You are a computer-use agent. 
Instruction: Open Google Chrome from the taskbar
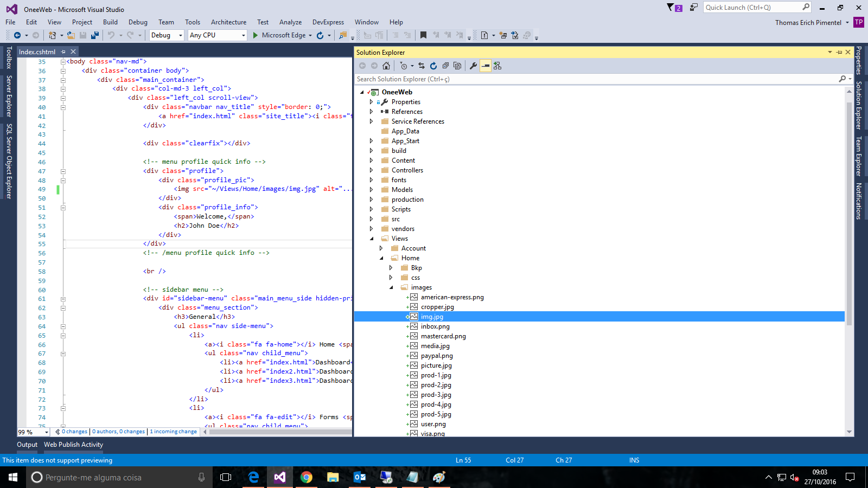(x=307, y=477)
